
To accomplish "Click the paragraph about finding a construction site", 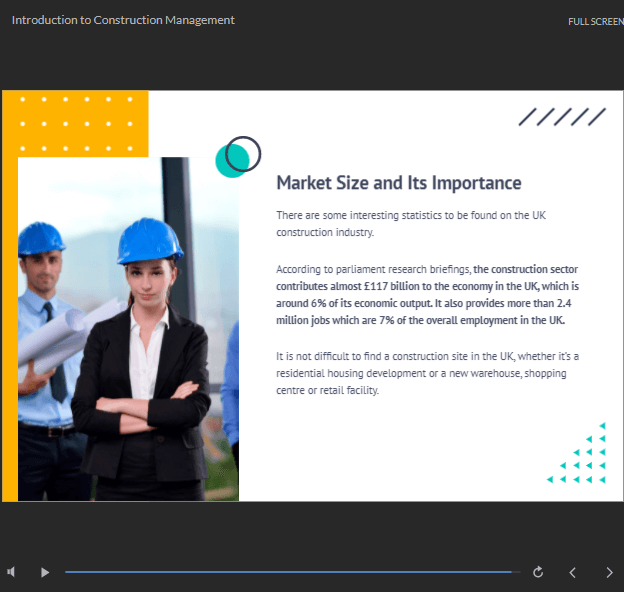I will pyautogui.click(x=427, y=373).
